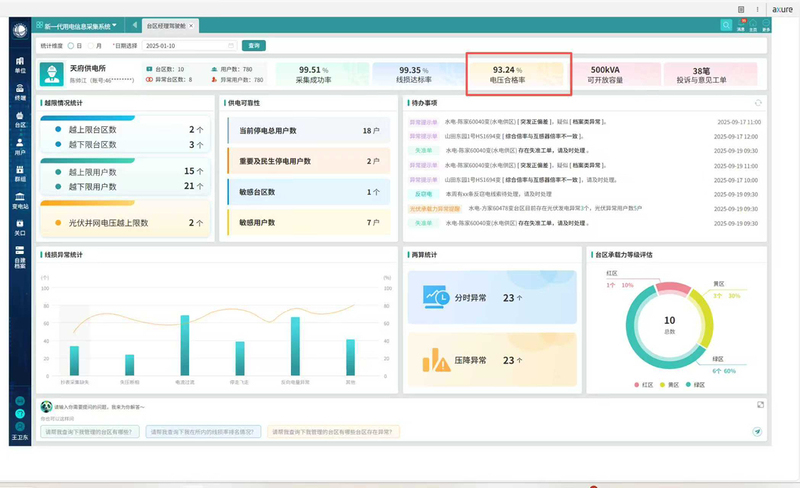Click the 压降异常 warning chart icon
Screen dimensions: 800x488
436,359
